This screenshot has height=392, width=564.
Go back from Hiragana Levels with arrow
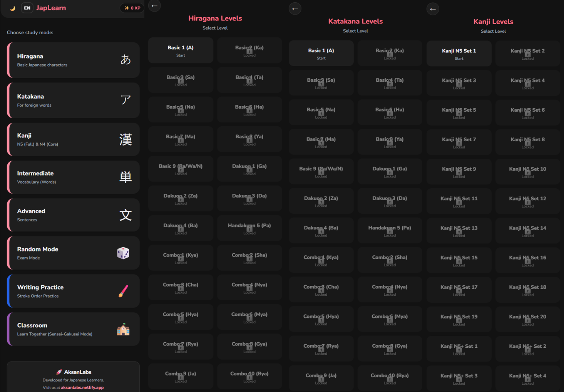point(154,6)
